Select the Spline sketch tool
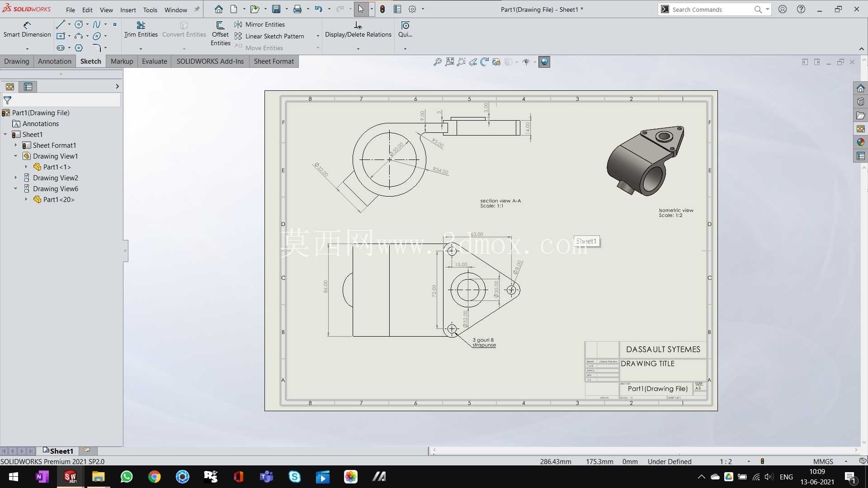 point(97,24)
